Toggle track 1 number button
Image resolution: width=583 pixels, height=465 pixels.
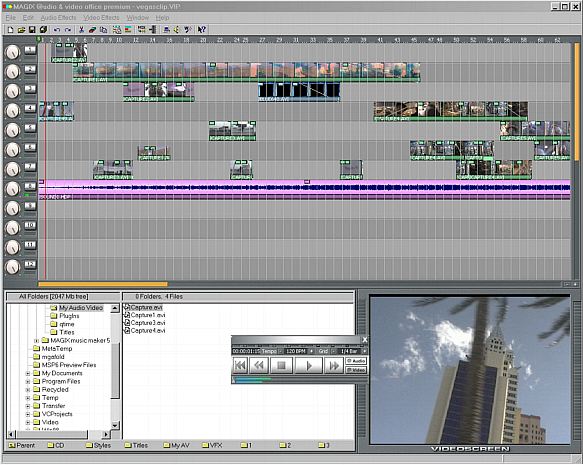(x=30, y=50)
